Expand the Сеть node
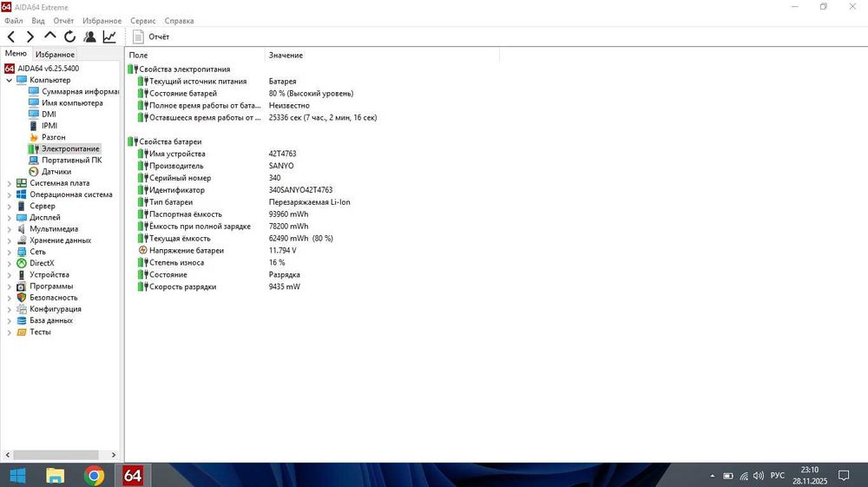Image resolution: width=868 pixels, height=487 pixels. click(x=9, y=252)
